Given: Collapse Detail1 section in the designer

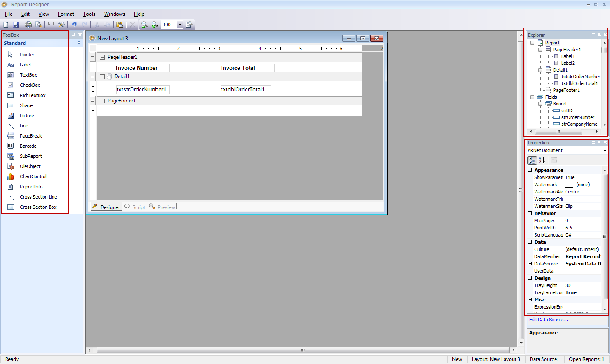Looking at the screenshot, I should tap(102, 77).
